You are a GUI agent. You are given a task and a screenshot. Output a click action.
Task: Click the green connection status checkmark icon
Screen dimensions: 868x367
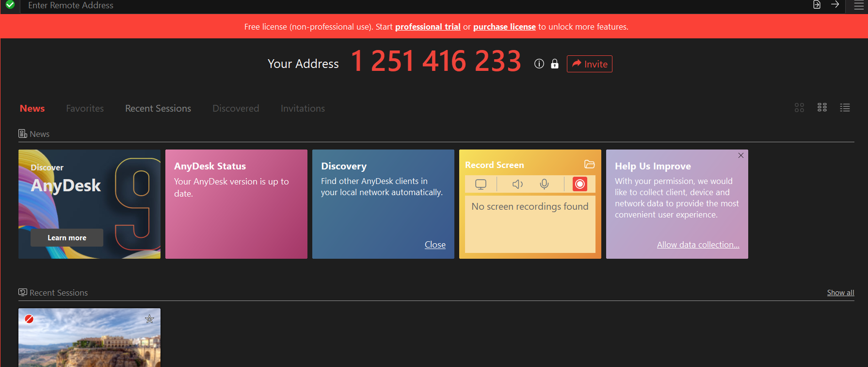(x=10, y=5)
